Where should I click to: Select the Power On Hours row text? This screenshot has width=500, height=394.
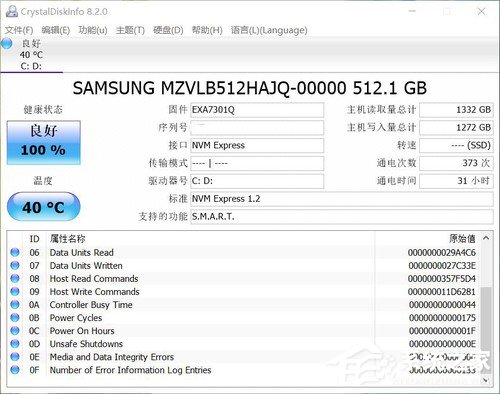(x=82, y=331)
